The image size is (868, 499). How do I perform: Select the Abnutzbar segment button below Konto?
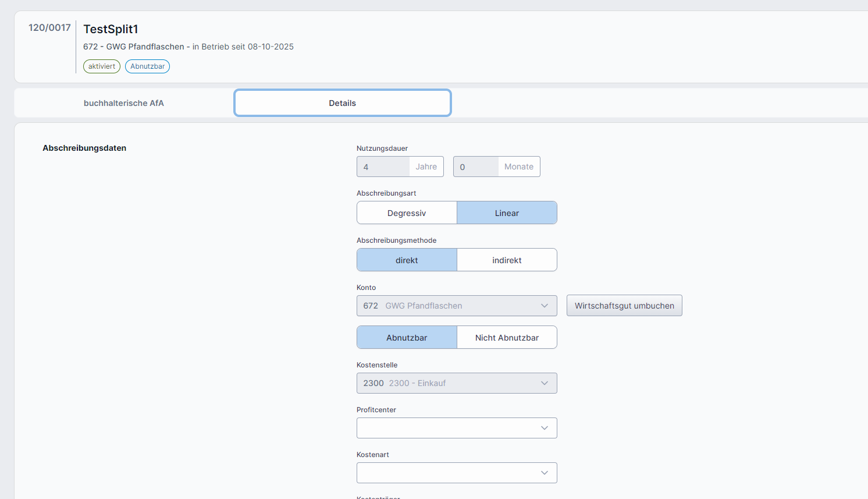click(x=407, y=338)
